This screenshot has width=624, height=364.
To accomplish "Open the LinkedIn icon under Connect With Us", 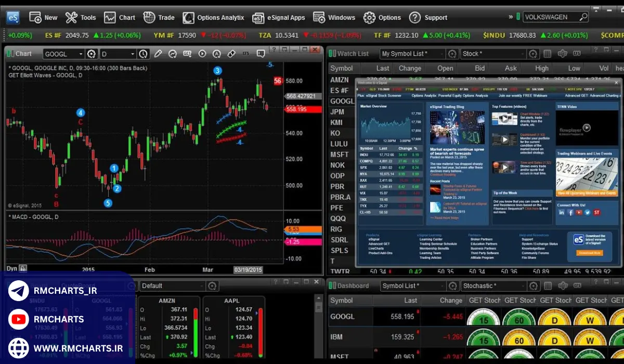I will point(561,212).
